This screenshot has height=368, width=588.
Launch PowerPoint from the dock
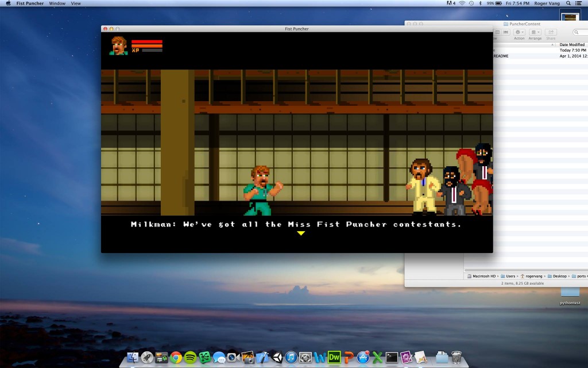(349, 357)
